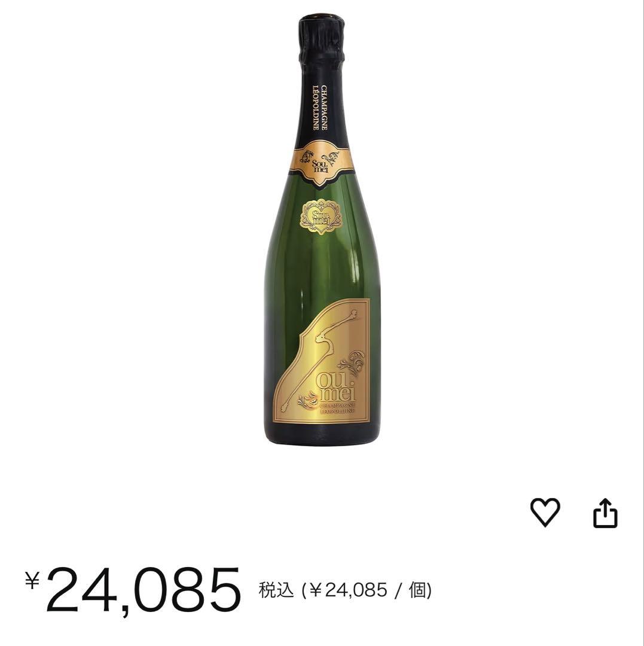Click the yen currency symbol

coord(32,580)
